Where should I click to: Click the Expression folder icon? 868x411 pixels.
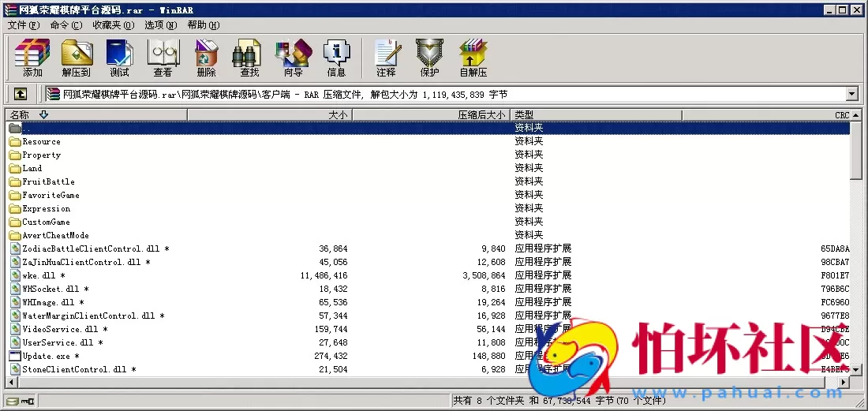(15, 208)
